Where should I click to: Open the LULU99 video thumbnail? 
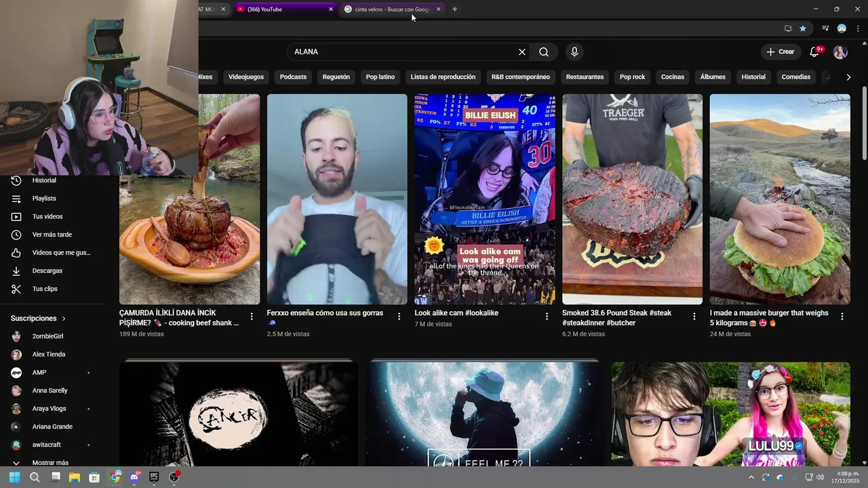[x=730, y=413]
